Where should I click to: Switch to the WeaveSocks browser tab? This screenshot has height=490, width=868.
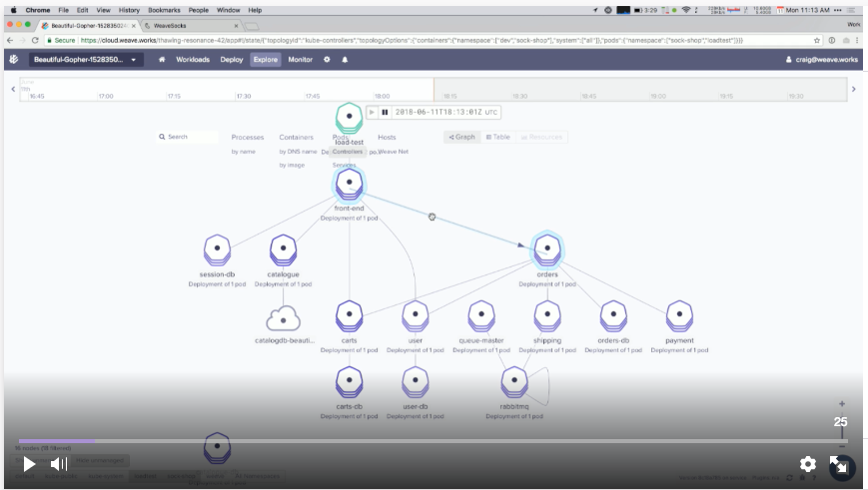[191, 25]
